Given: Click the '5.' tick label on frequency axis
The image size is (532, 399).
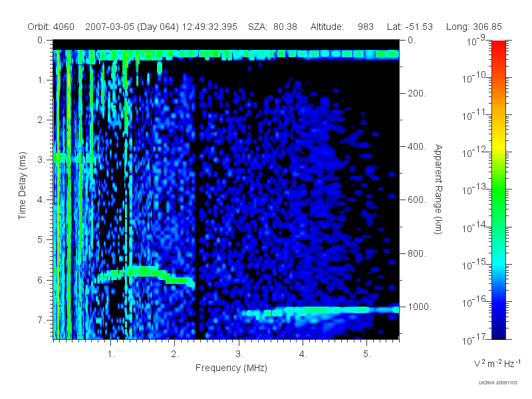Looking at the screenshot, I should pyautogui.click(x=367, y=354).
